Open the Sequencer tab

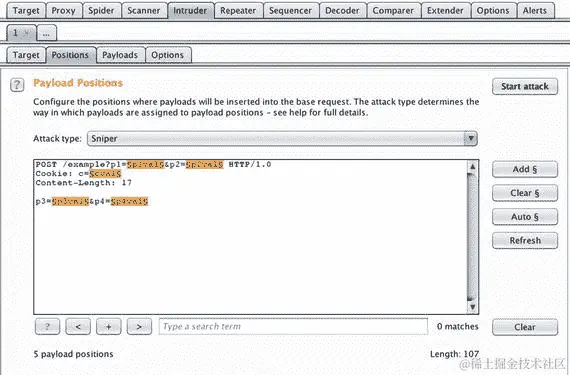pos(291,11)
